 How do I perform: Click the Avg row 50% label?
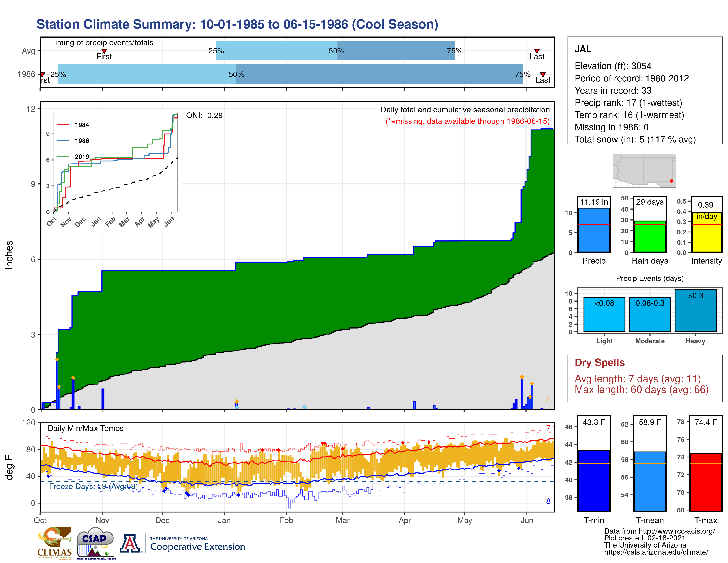point(336,51)
